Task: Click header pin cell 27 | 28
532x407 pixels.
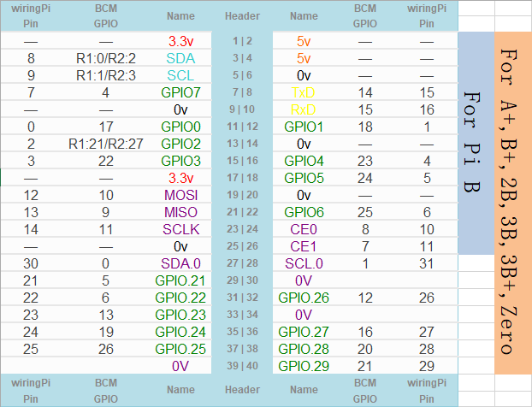Action: 242,263
